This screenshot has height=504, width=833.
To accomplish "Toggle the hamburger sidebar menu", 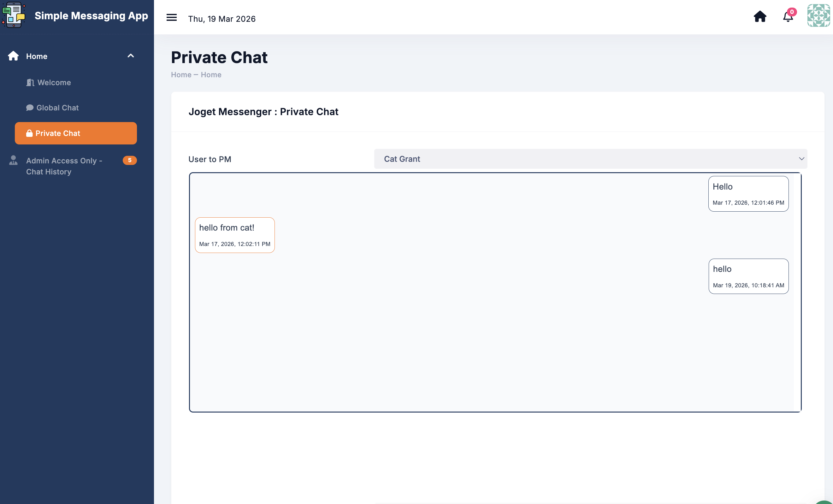I will [171, 18].
